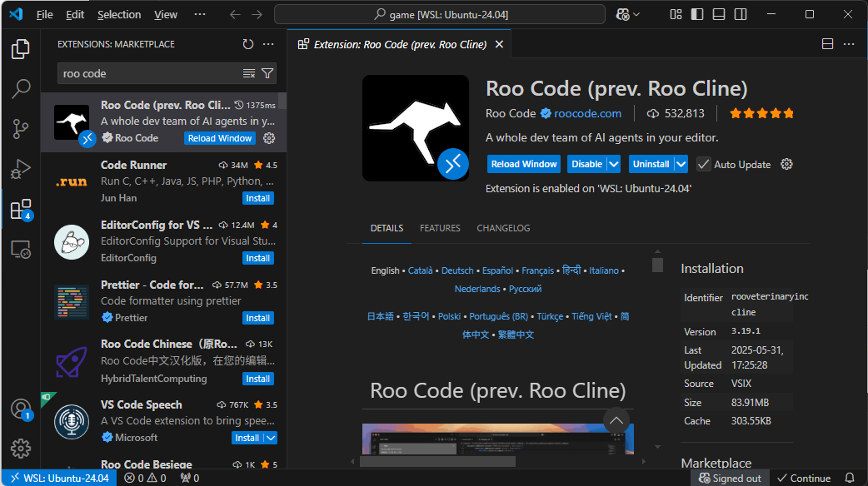This screenshot has height=486, width=868.
Task: Open additional menus via the ellipsis
Action: point(200,14)
